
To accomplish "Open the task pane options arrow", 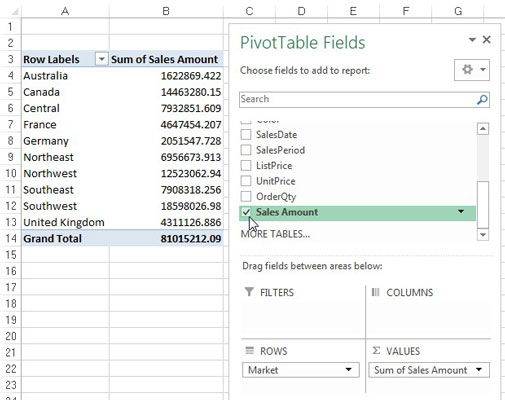I will coord(472,40).
